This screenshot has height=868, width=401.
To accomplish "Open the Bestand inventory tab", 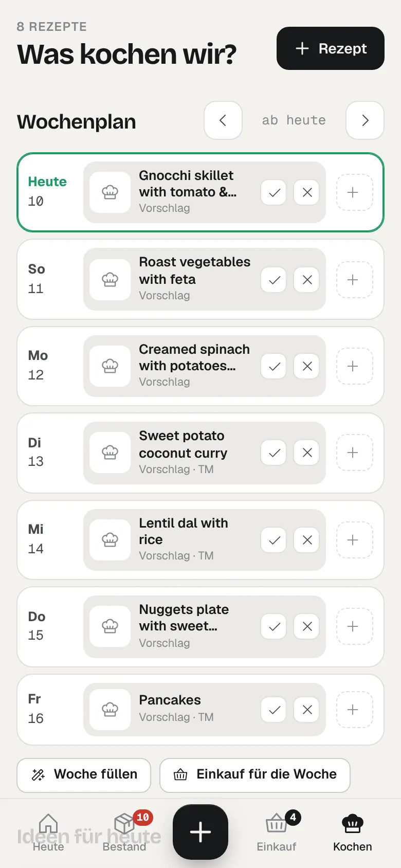I will 124,832.
